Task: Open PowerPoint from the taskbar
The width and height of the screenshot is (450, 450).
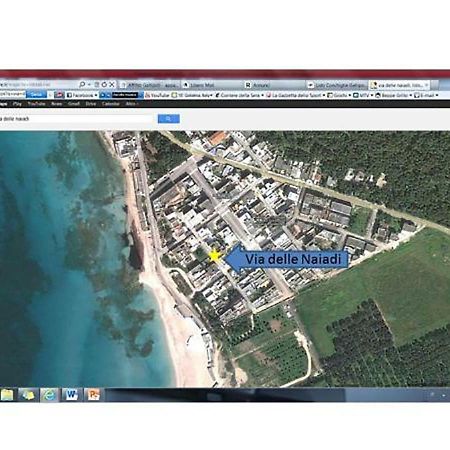Action: click(x=94, y=395)
